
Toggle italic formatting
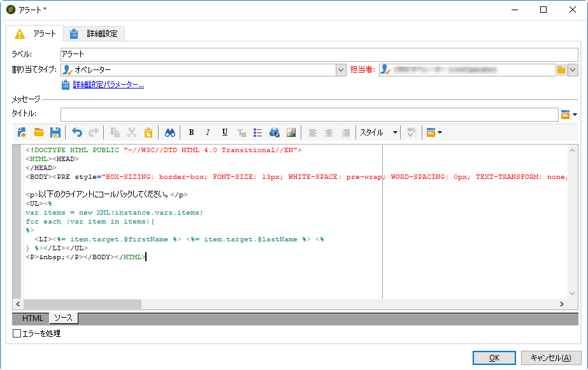click(208, 132)
